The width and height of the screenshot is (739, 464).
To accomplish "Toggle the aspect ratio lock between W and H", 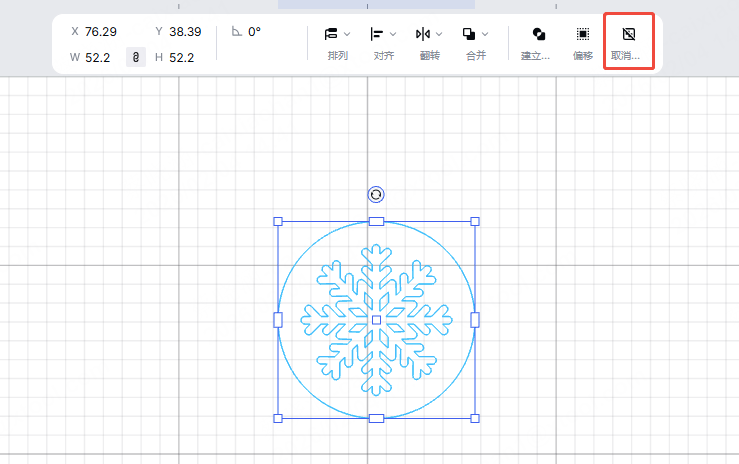I will (136, 58).
